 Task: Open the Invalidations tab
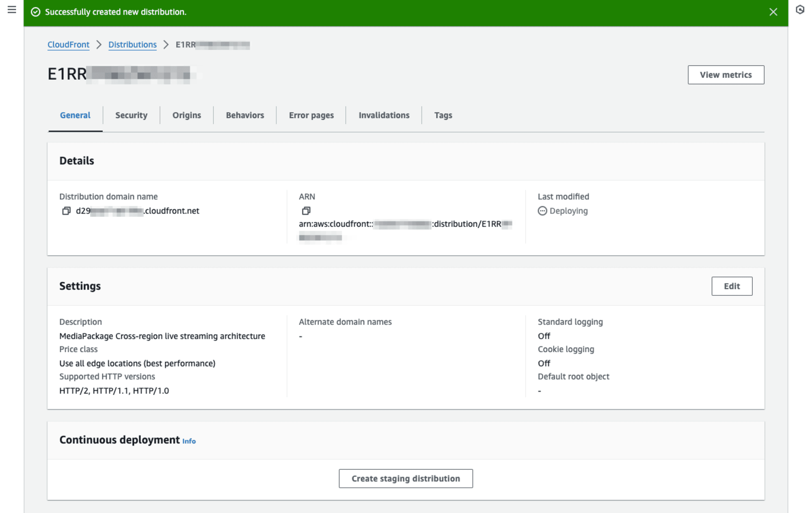pyautogui.click(x=384, y=115)
